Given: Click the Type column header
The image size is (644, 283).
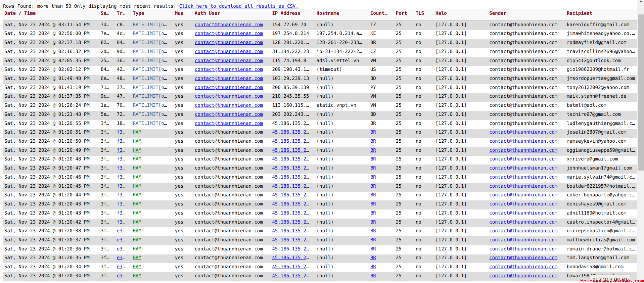Looking at the screenshot, I should (138, 13).
